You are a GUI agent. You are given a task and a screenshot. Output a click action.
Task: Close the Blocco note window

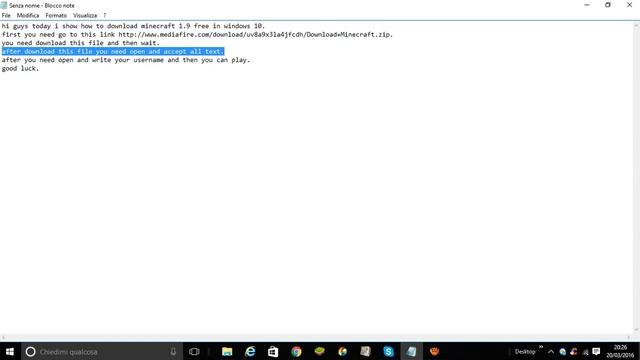click(x=629, y=5)
